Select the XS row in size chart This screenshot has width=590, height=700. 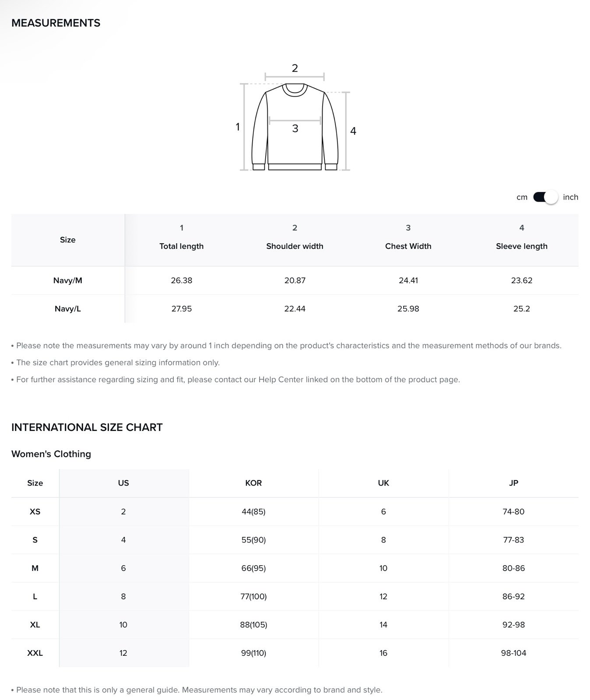click(295, 511)
